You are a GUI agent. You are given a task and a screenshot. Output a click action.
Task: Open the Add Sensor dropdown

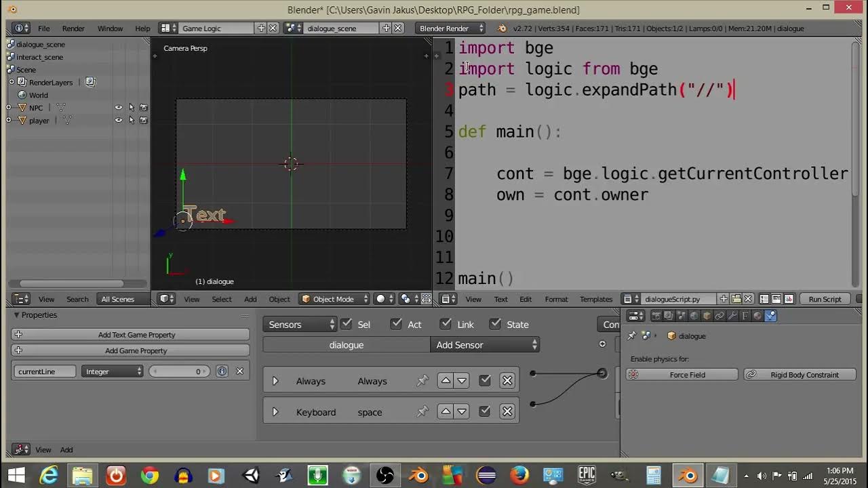[x=485, y=345]
